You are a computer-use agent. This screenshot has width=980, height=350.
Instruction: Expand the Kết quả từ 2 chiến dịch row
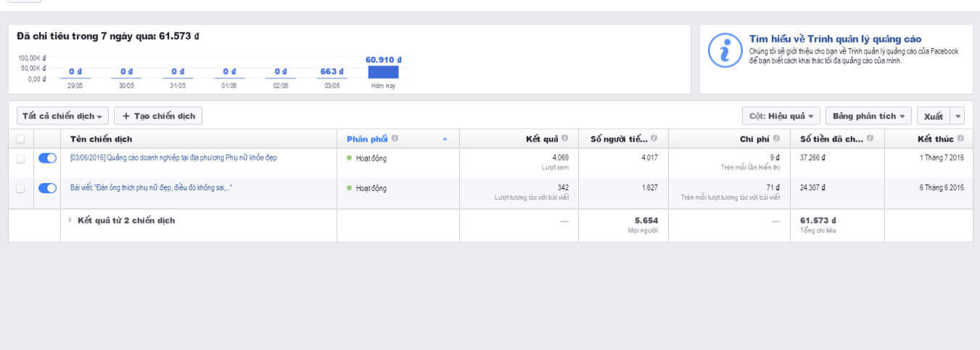point(70,220)
